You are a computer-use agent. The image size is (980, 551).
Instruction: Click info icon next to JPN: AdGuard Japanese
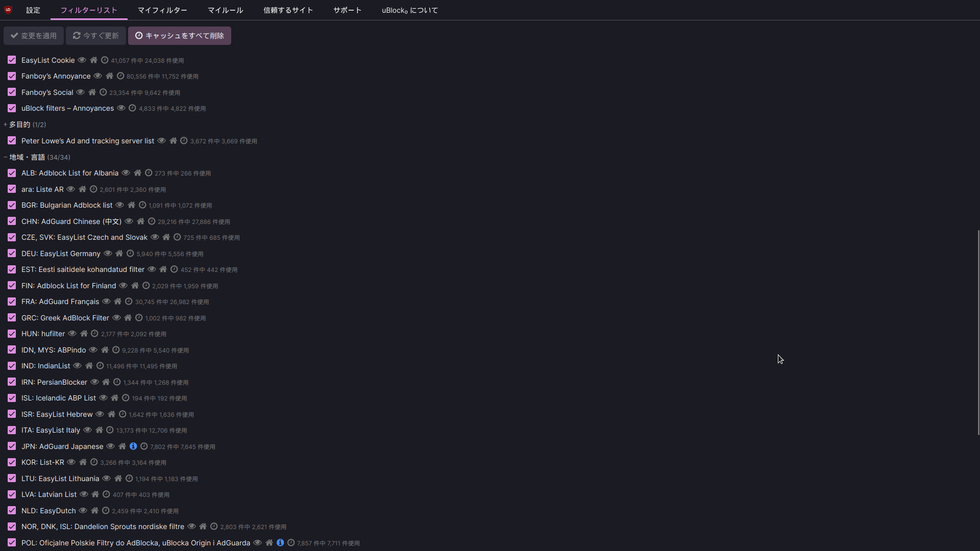(133, 446)
